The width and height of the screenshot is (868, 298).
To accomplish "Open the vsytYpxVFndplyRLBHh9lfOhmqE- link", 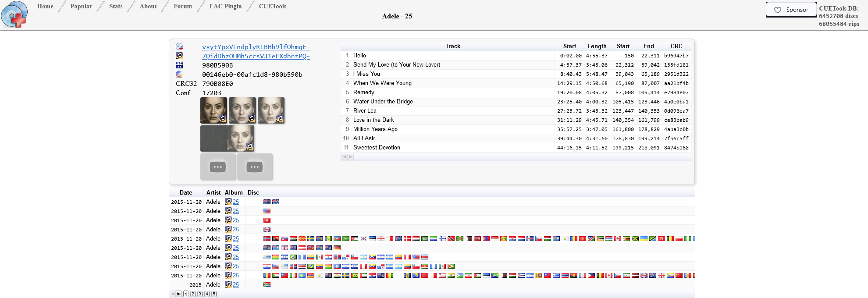I will tap(256, 47).
